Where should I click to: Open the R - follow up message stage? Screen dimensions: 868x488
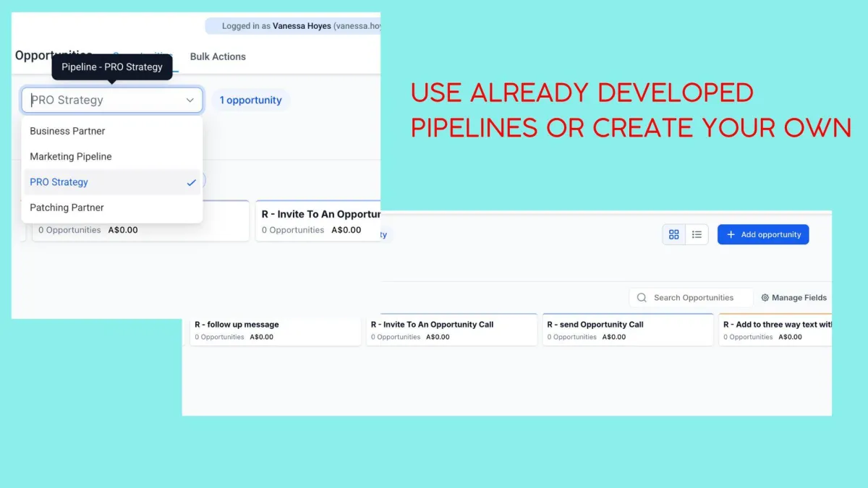click(275, 330)
